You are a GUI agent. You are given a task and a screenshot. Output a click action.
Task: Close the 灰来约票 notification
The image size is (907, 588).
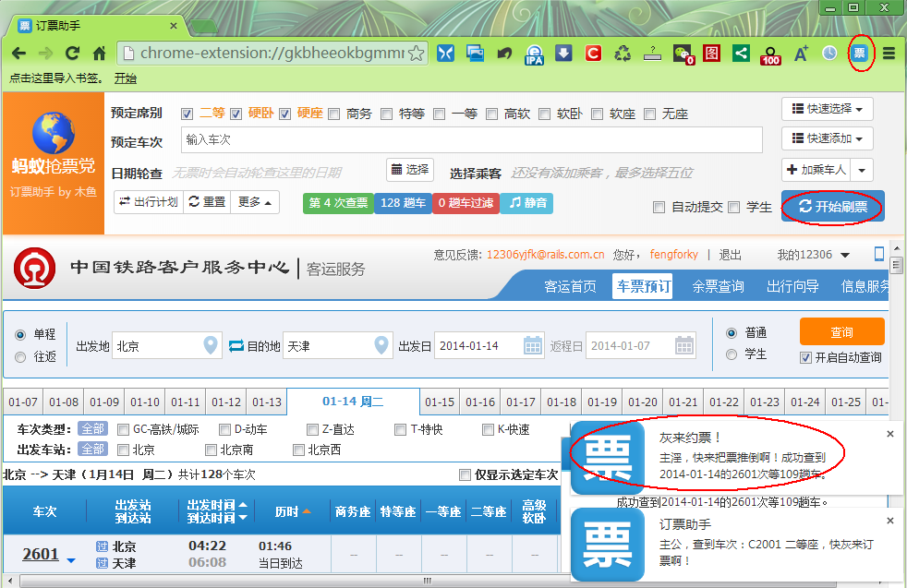tap(890, 434)
